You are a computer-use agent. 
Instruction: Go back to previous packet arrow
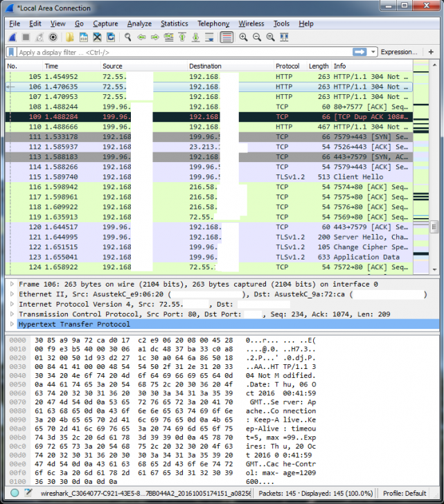(141, 37)
